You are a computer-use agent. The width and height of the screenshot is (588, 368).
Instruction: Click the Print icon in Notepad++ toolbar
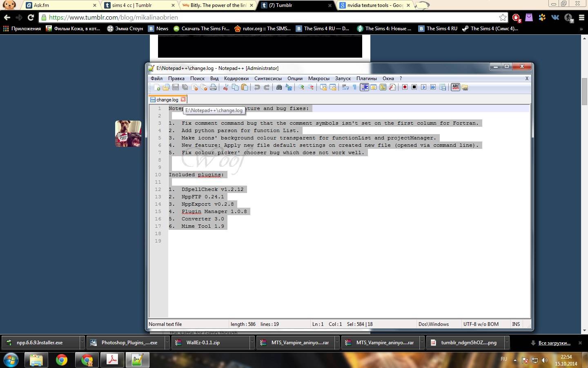click(x=213, y=87)
